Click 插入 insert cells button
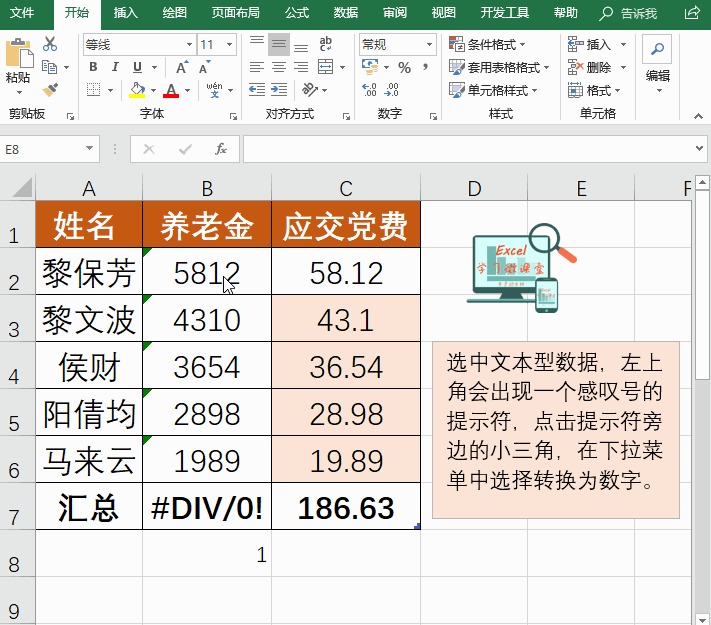Viewport: 711px width, 625px height. point(590,44)
